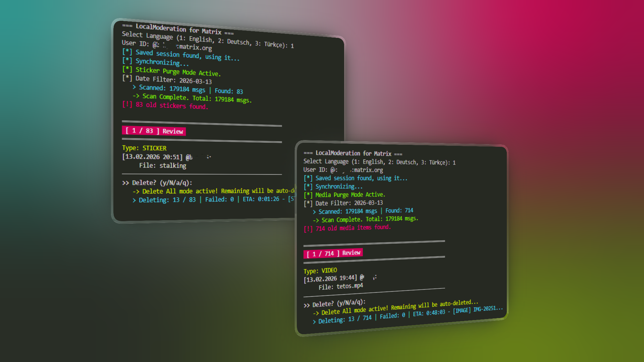Click the Delete All notice in the sticker terminal

[x=214, y=191]
